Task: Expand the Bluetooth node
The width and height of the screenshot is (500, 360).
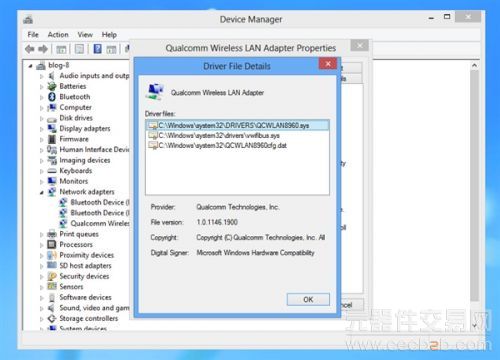Action: [x=42, y=98]
